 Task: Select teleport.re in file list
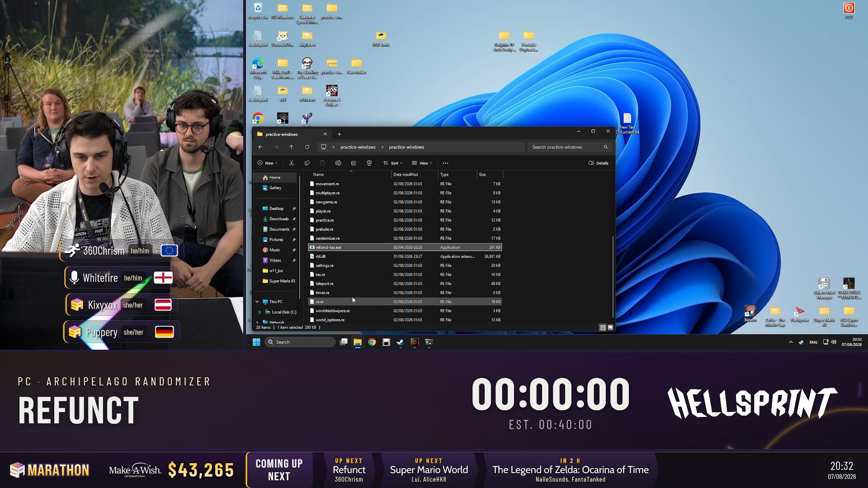(x=405, y=284)
